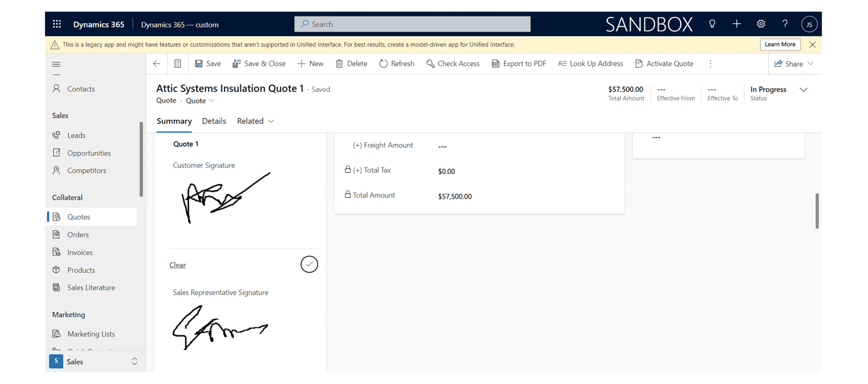The width and height of the screenshot is (868, 384).
Task: Click Look Up Address
Action: click(x=590, y=64)
